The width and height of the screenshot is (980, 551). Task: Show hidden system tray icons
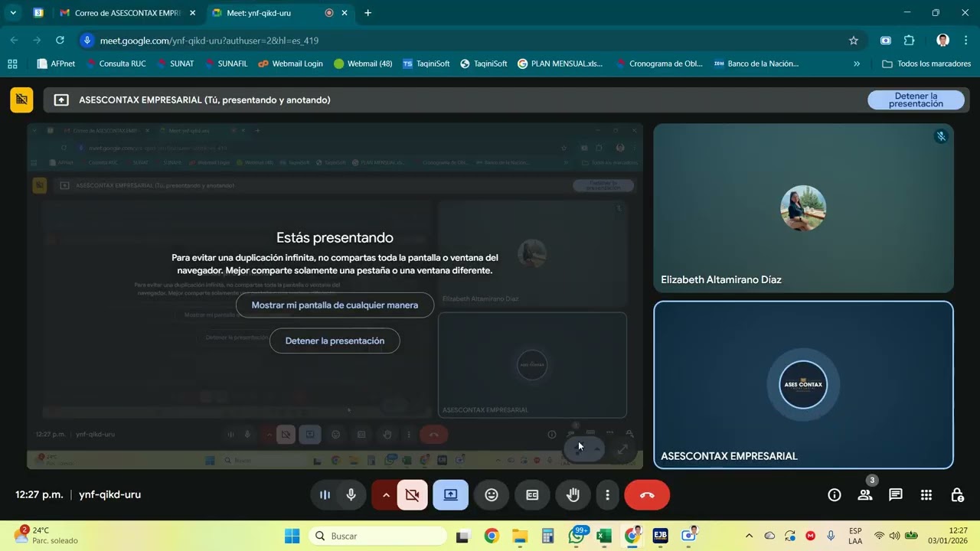click(749, 536)
